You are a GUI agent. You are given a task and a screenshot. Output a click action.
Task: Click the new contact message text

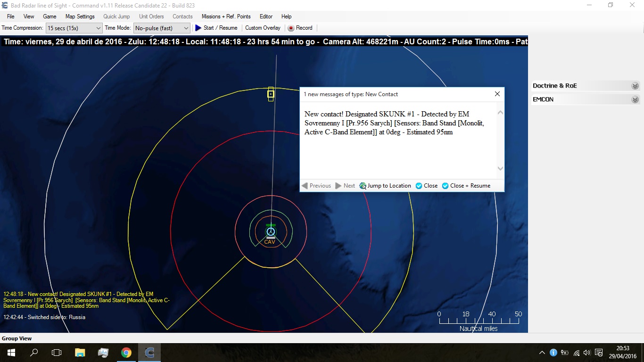click(394, 123)
